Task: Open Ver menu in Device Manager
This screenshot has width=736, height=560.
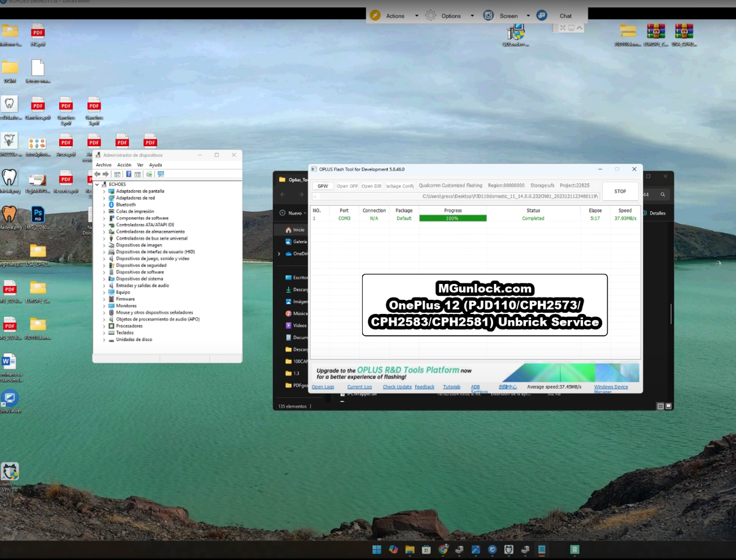Action: coord(140,165)
